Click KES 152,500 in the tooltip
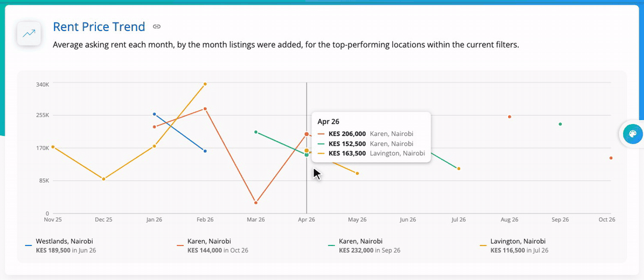 tap(347, 144)
